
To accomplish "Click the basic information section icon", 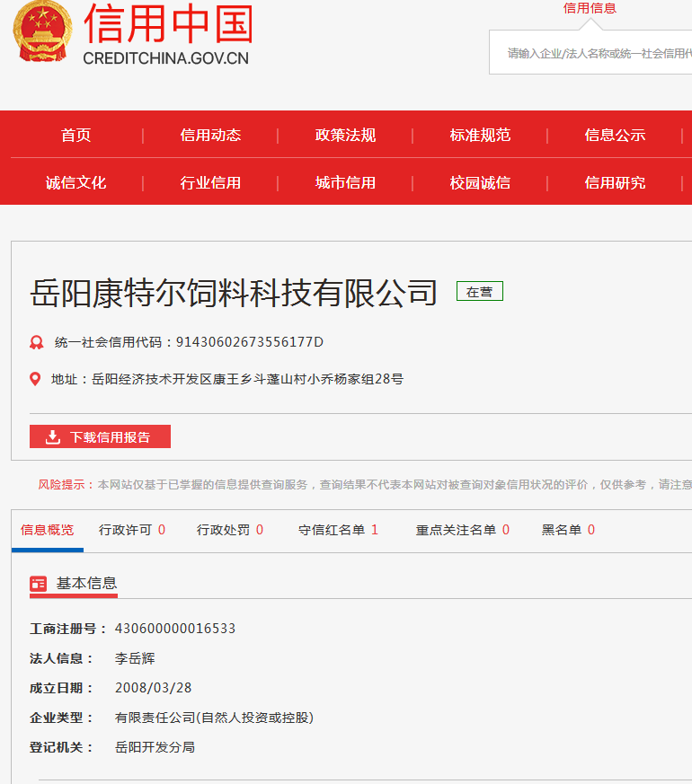I will [x=38, y=584].
